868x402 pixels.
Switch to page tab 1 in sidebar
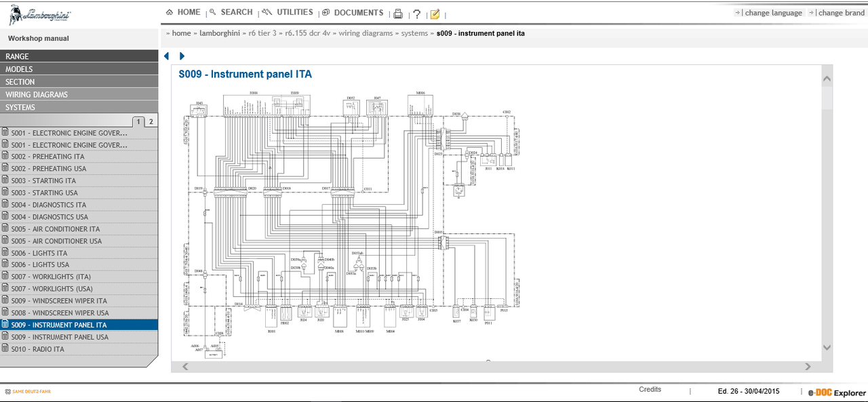138,122
